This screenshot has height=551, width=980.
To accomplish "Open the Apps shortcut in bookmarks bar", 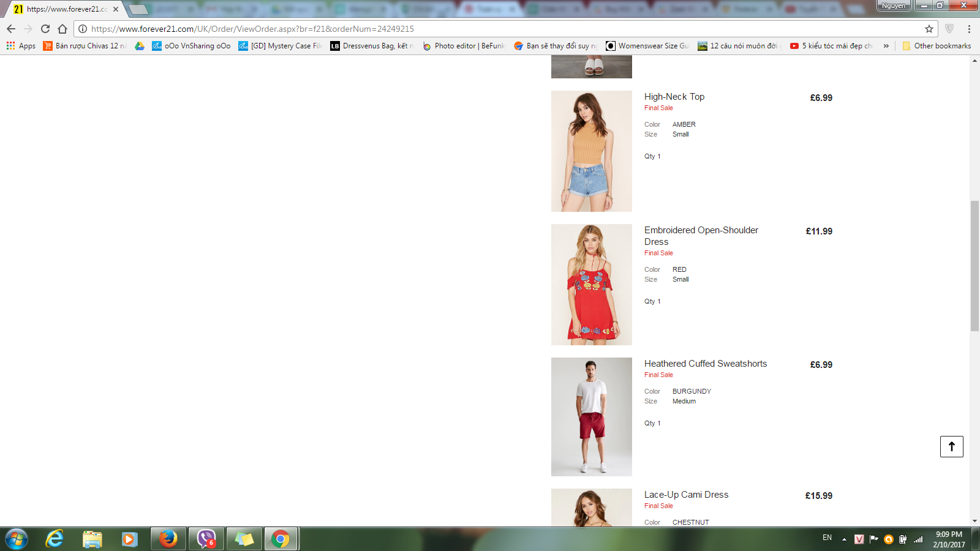I will pyautogui.click(x=21, y=46).
